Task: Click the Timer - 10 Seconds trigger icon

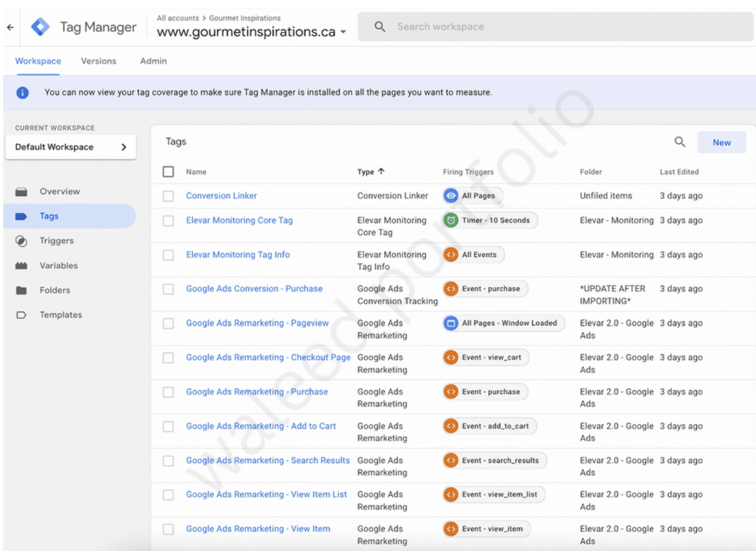Action: coord(451,220)
